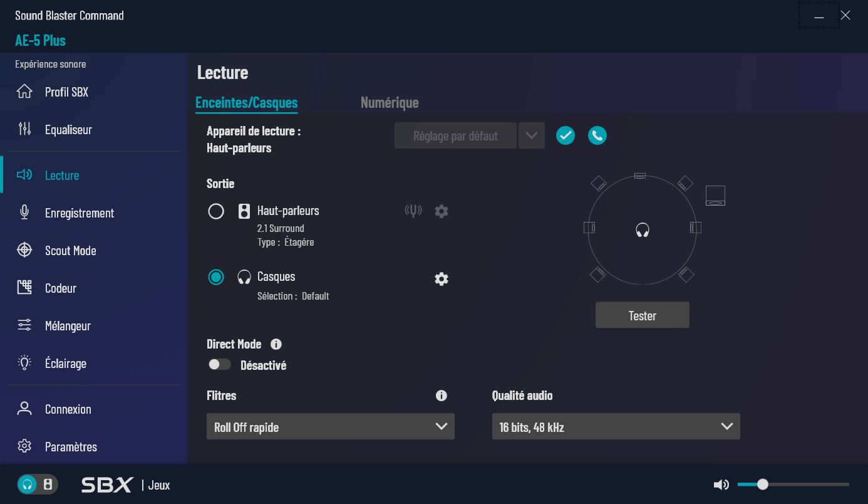Select Haut-parleurs output radio button
The width and height of the screenshot is (868, 504).
click(x=216, y=211)
